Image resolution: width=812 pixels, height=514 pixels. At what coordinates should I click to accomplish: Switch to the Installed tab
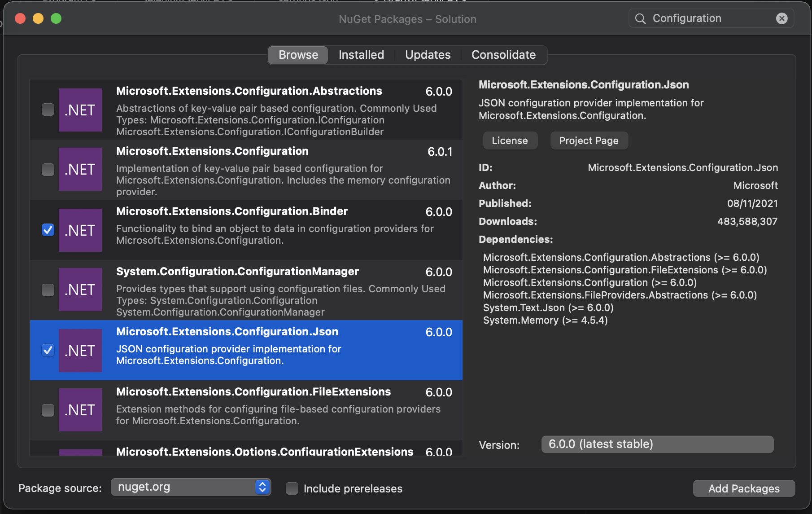[361, 55]
